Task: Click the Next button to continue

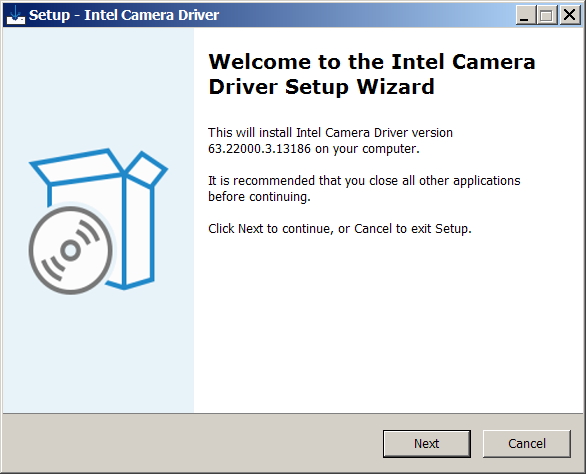Action: pyautogui.click(x=426, y=443)
